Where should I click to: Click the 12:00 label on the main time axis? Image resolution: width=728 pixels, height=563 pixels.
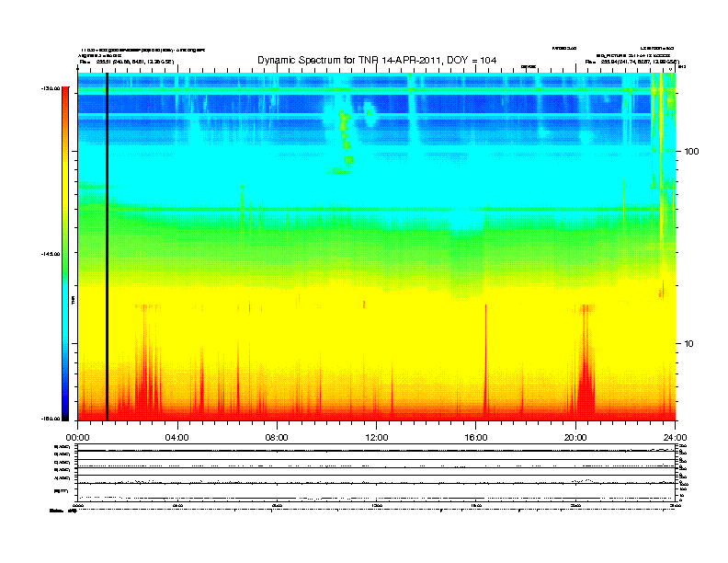click(377, 438)
